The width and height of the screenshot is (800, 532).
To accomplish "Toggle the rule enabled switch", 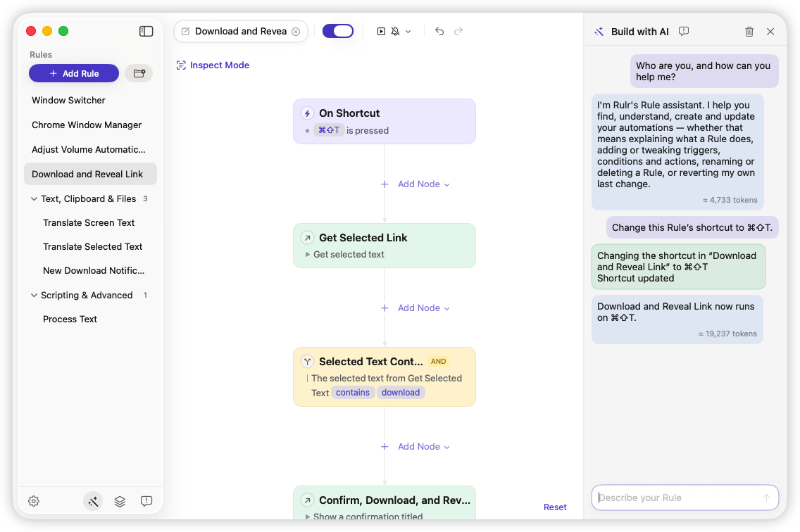I will click(x=338, y=31).
